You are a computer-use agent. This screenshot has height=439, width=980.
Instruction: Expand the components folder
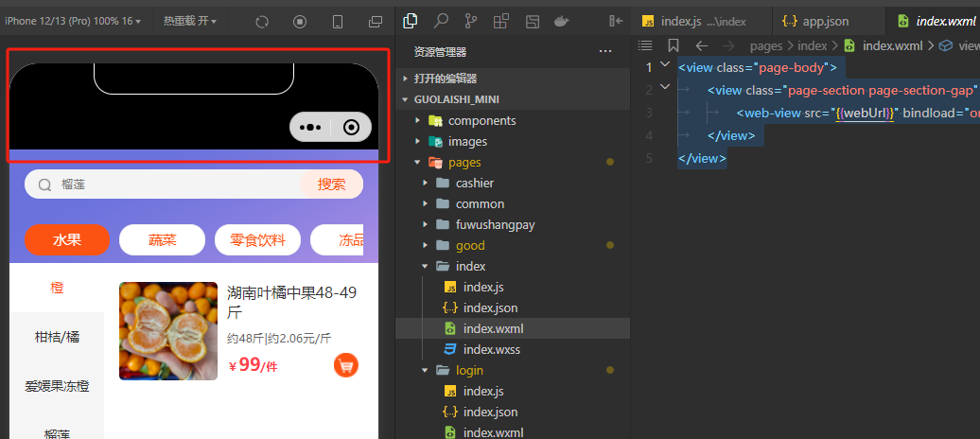[513, 121]
